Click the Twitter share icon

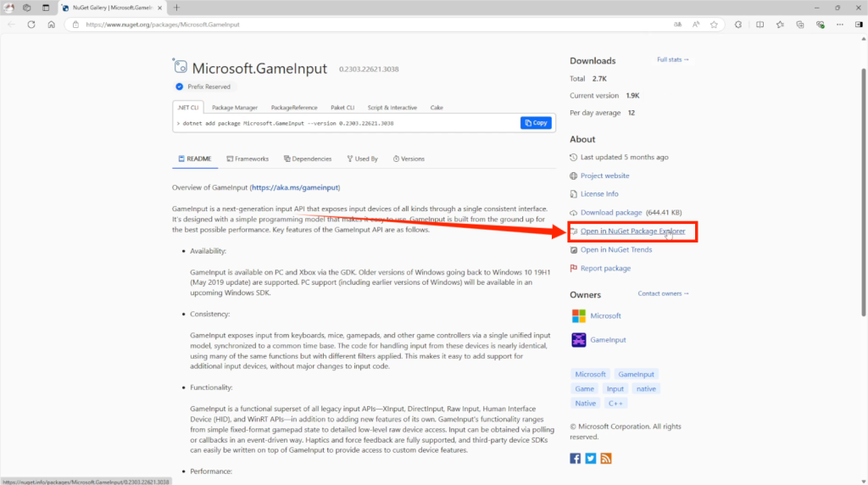(591, 458)
